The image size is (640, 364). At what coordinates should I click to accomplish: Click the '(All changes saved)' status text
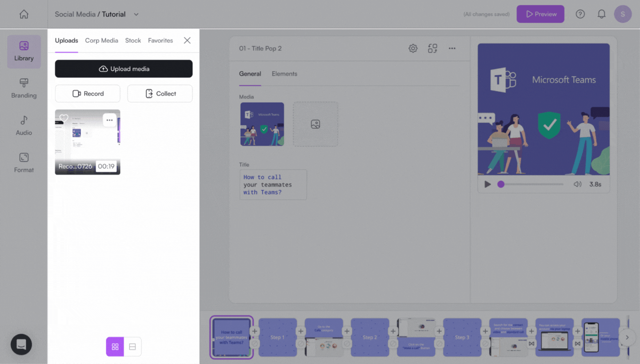pos(487,14)
